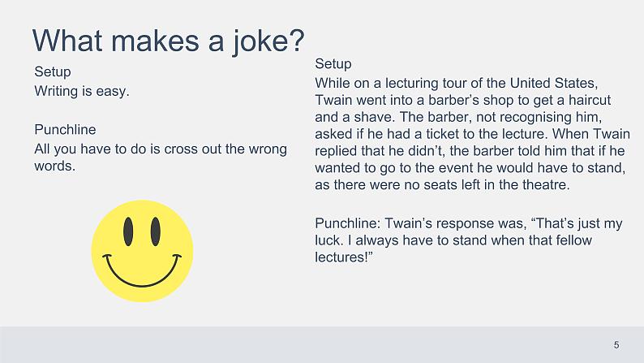Click the word 'haircut' in the paragraph

pyautogui.click(x=590, y=100)
